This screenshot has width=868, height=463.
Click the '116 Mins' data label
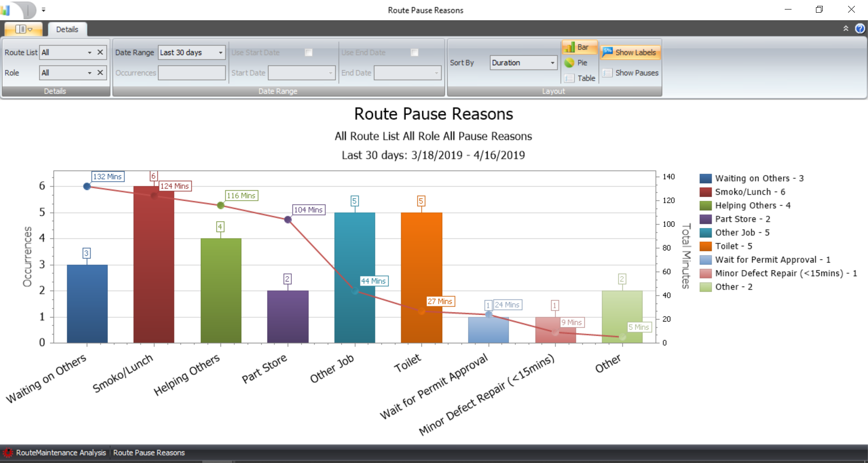(x=242, y=195)
